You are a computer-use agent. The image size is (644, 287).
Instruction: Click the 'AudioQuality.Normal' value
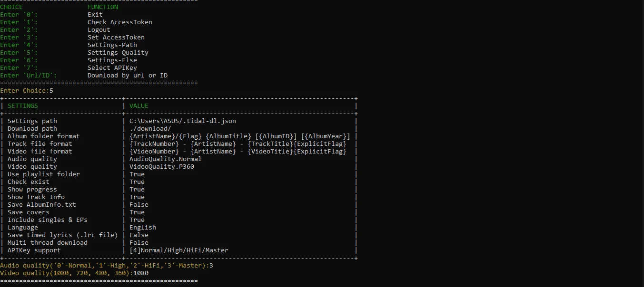coord(166,159)
